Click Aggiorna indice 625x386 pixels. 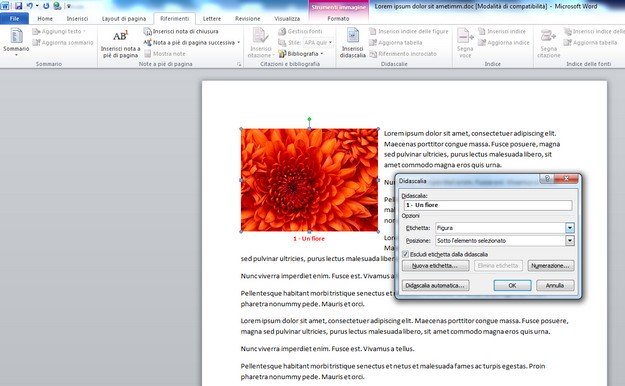coord(503,42)
